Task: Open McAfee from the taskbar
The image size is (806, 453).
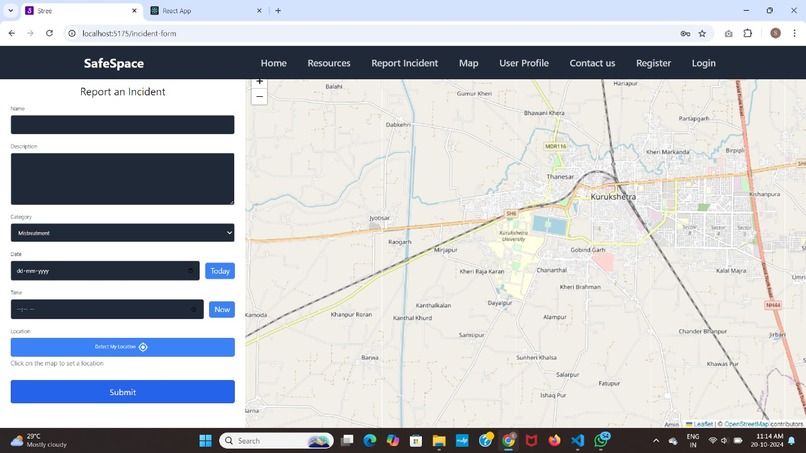Action: coord(531,441)
